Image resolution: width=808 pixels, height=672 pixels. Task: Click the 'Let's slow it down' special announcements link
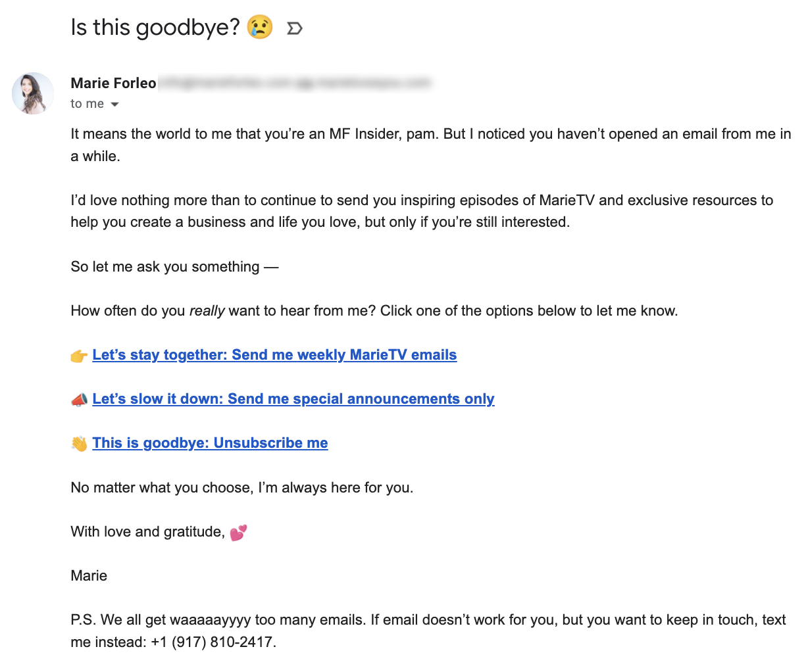click(294, 398)
